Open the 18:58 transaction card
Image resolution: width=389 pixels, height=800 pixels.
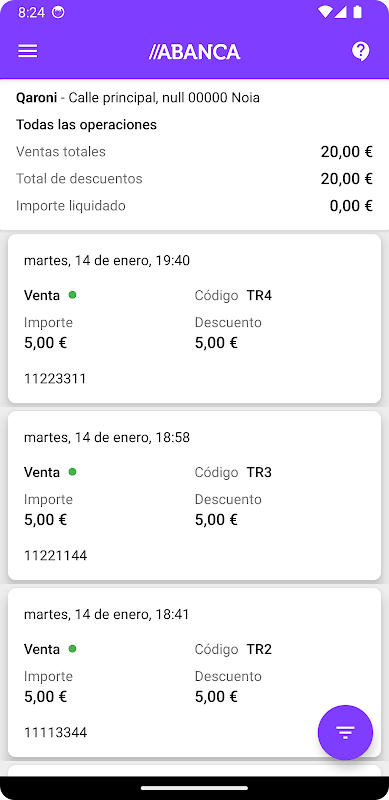click(194, 496)
